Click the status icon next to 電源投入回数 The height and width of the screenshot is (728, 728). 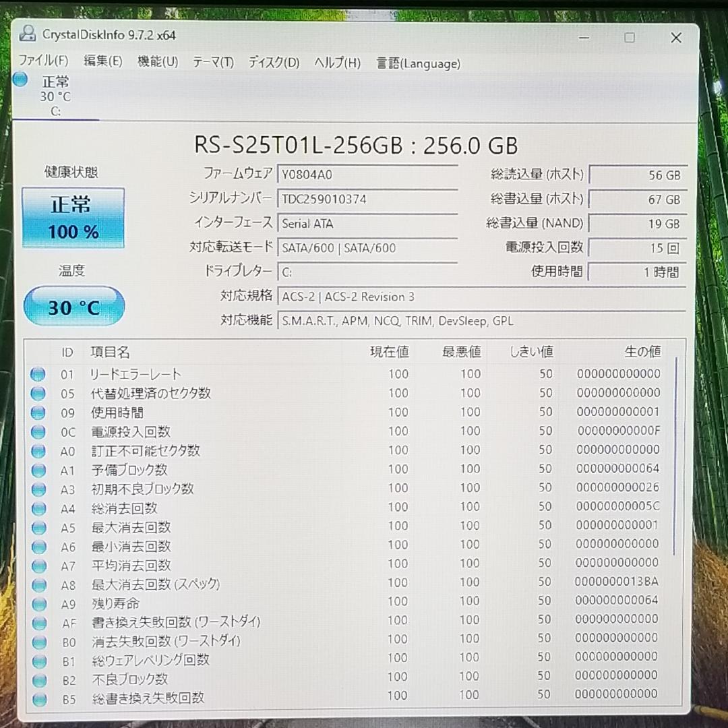pyautogui.click(x=38, y=431)
